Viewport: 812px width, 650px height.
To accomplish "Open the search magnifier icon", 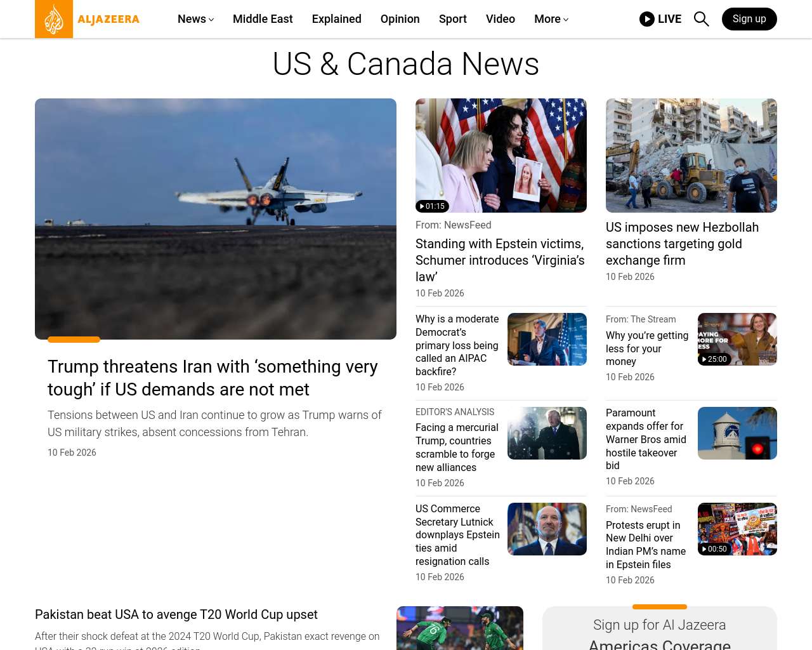I will point(701,19).
